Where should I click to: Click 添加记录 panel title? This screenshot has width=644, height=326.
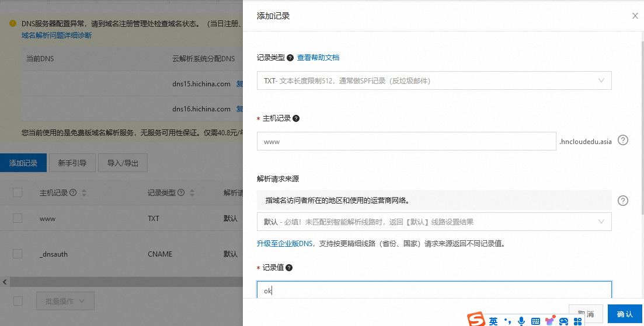click(x=273, y=16)
